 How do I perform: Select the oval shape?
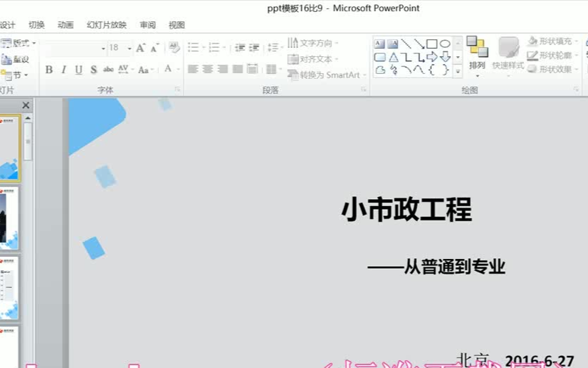(445, 44)
